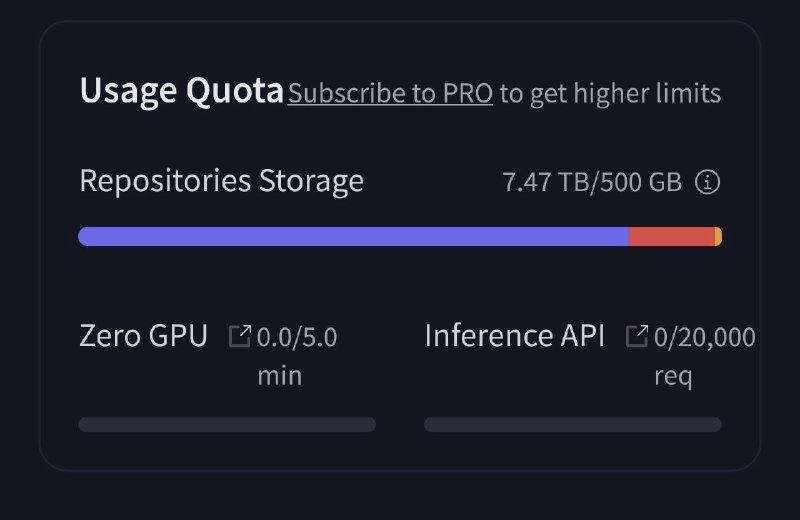This screenshot has width=800, height=520.
Task: Select the Usage Quota heading
Action: click(182, 91)
